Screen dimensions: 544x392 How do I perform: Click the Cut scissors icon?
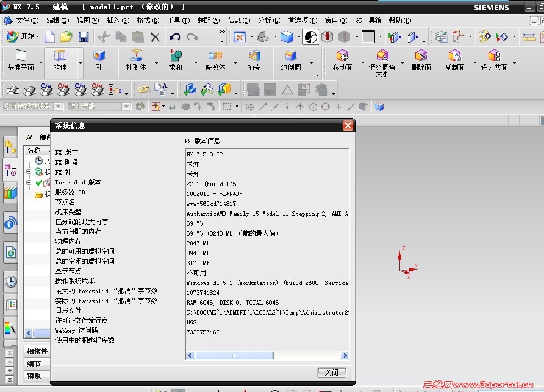coord(103,37)
